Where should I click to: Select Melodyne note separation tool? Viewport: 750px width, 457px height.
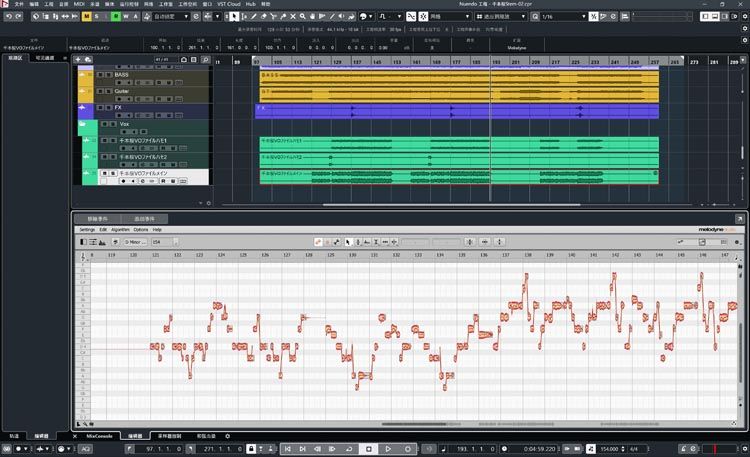tap(394, 242)
